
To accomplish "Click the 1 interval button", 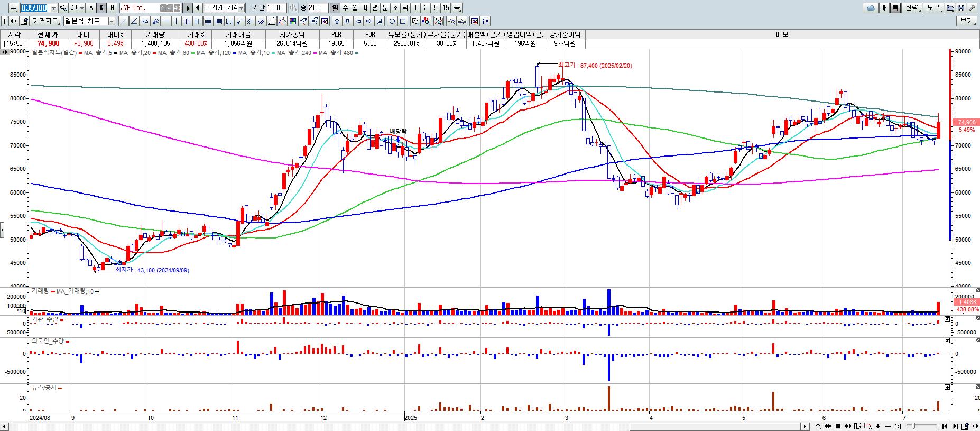I will point(415,8).
